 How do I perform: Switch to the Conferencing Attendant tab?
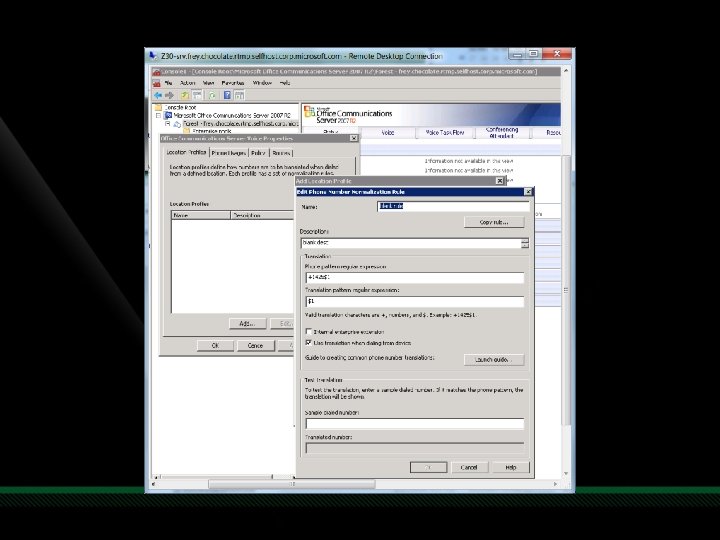point(502,133)
